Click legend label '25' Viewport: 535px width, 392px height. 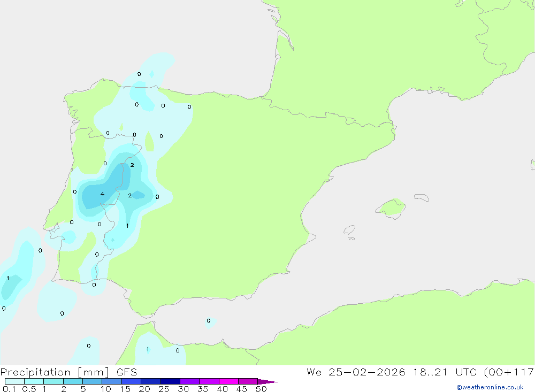coord(164,389)
